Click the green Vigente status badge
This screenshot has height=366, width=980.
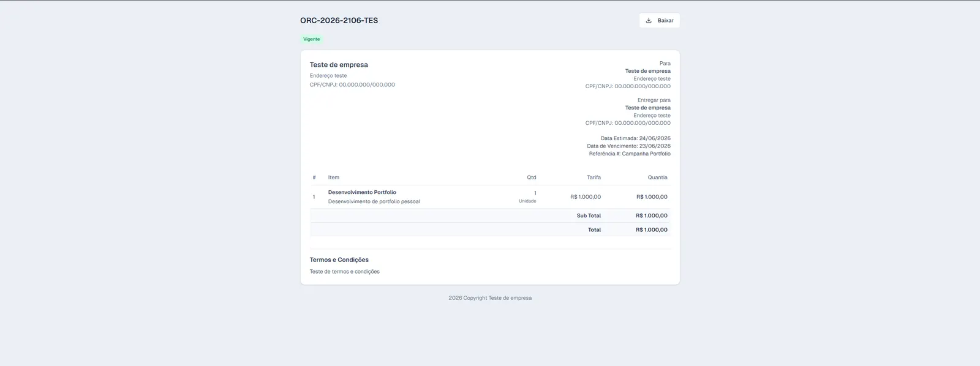point(311,39)
